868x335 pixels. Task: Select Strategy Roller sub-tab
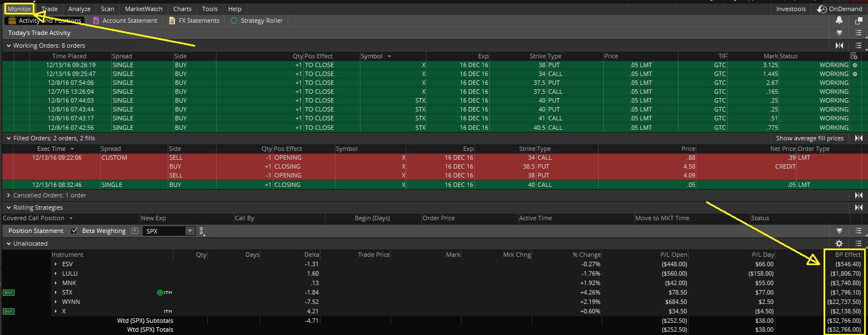tap(257, 21)
